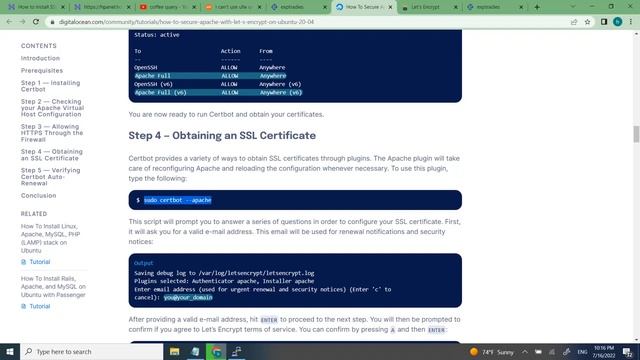Screen dimensions: 640x360
Task: Open the tab search dropdown arrow
Action: (573, 7)
